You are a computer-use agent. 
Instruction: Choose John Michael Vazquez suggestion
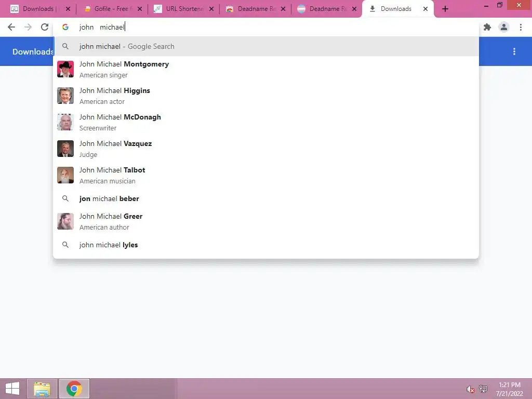tap(266, 149)
